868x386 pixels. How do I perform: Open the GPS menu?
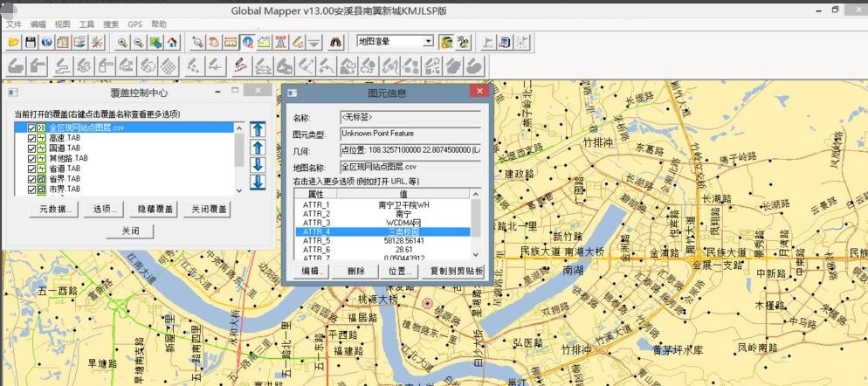point(135,24)
